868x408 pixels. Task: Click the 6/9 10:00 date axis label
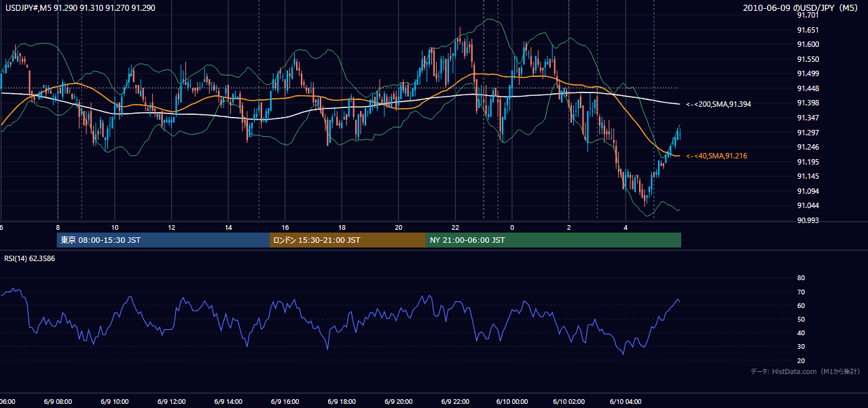tap(115, 402)
